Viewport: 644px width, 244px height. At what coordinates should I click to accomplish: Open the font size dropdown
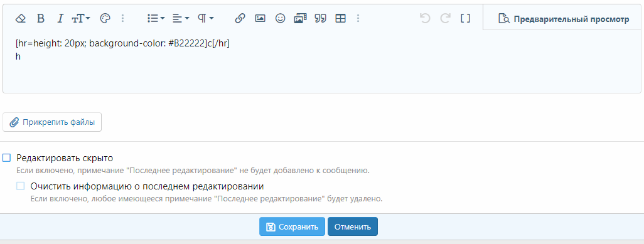point(80,18)
